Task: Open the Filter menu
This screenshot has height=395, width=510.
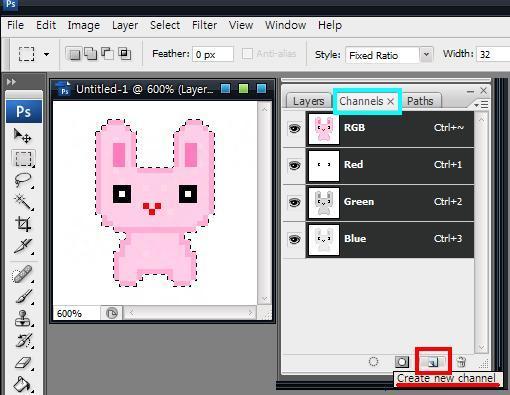Action: 204,25
